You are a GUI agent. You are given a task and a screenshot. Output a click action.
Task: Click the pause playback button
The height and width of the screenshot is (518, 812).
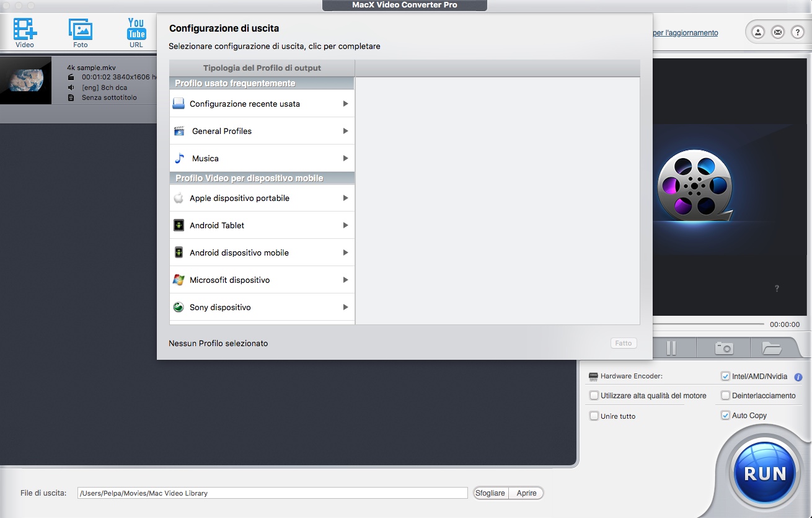tap(671, 348)
